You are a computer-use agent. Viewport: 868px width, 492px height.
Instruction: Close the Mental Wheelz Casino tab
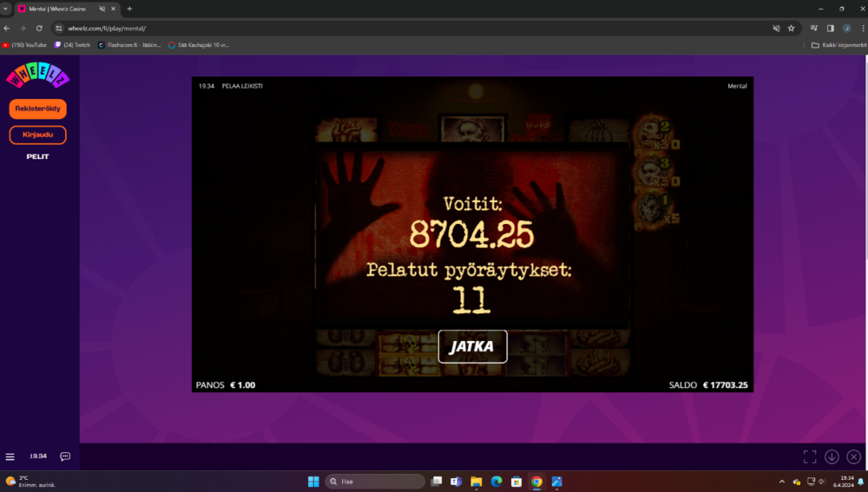114,9
